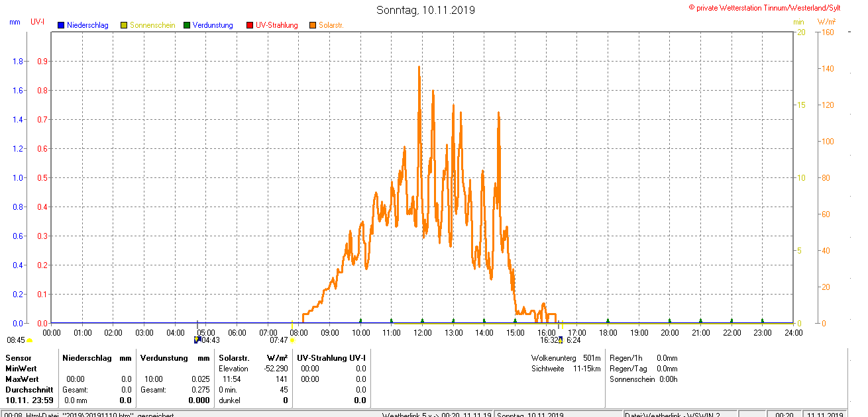Click the 10.11. 23:59 timestamp cell

tap(29, 400)
